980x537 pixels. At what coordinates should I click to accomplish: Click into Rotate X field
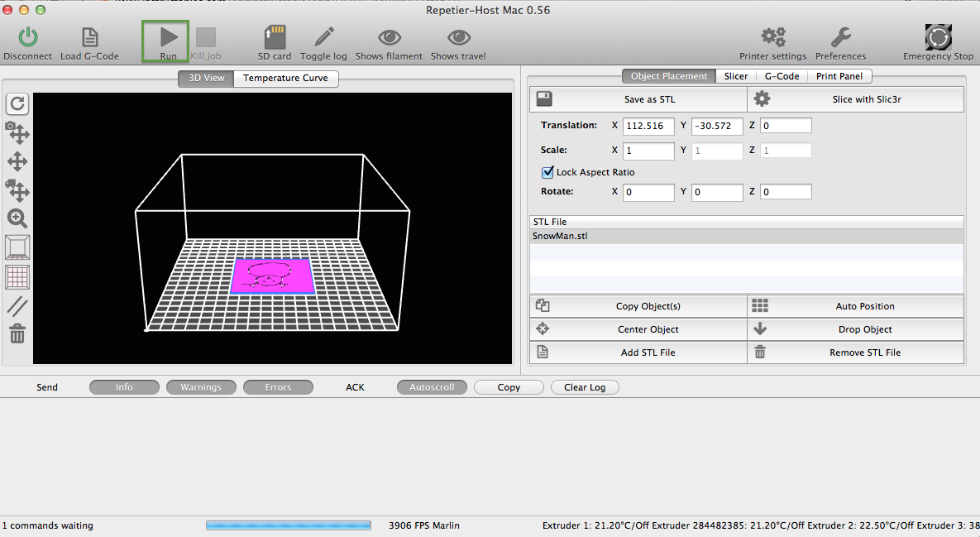tap(648, 192)
